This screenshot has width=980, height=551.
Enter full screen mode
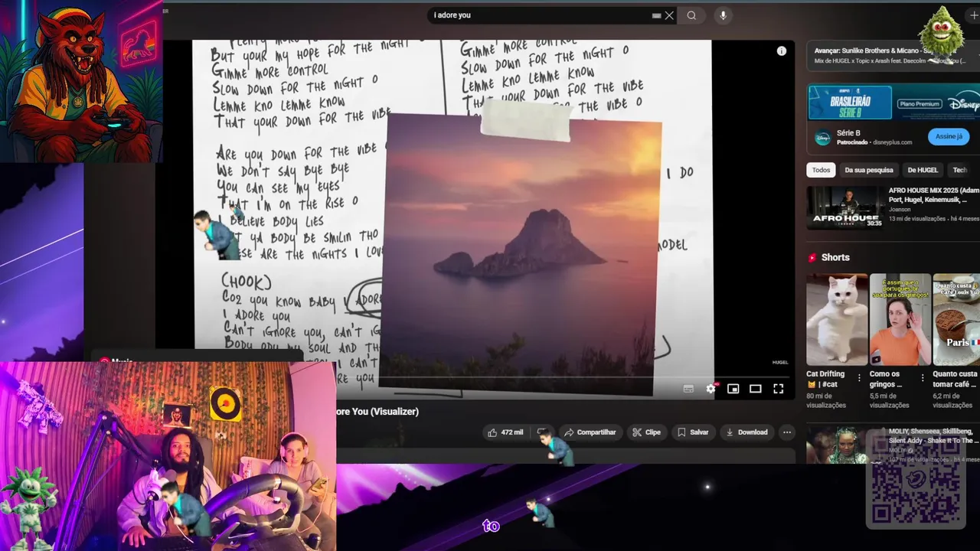tap(778, 389)
